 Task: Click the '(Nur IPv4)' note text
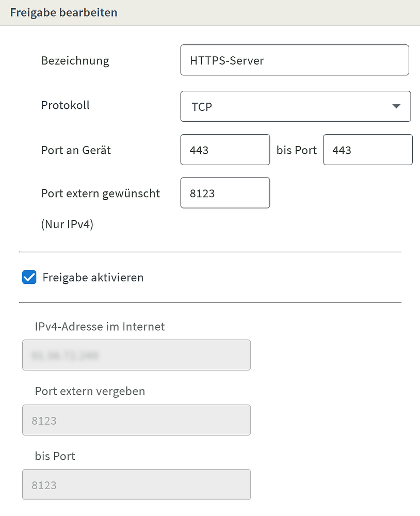point(67,224)
